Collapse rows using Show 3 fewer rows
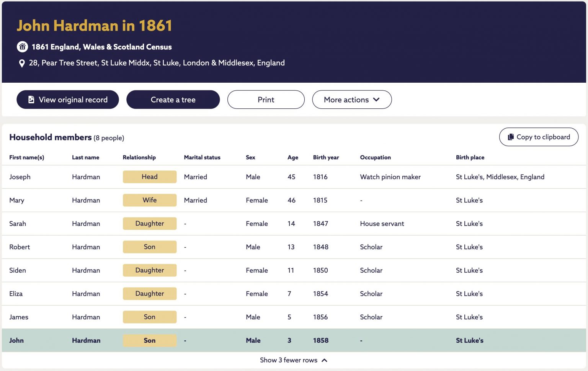This screenshot has width=588, height=371. [x=294, y=360]
